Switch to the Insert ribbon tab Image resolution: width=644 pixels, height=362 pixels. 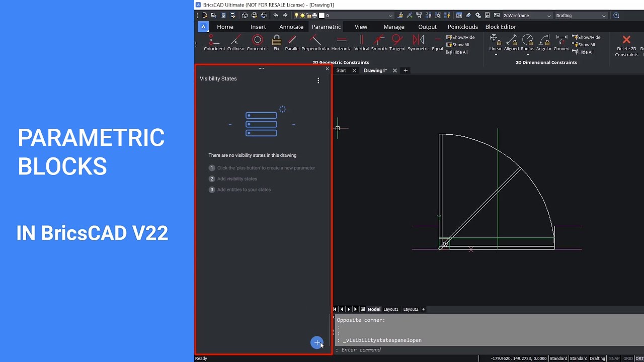click(258, 27)
